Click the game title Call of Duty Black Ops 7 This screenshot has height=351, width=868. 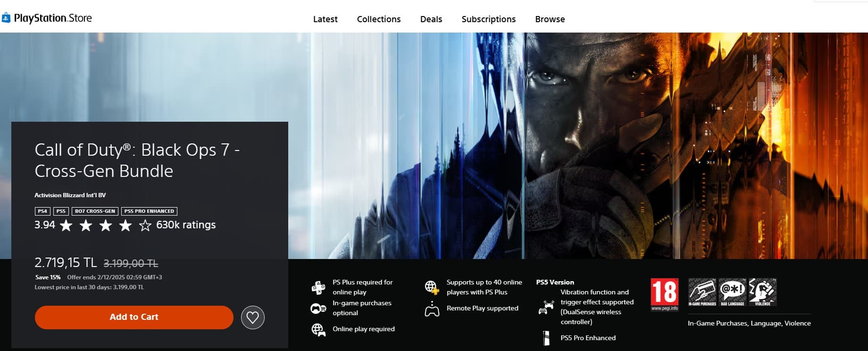point(137,160)
